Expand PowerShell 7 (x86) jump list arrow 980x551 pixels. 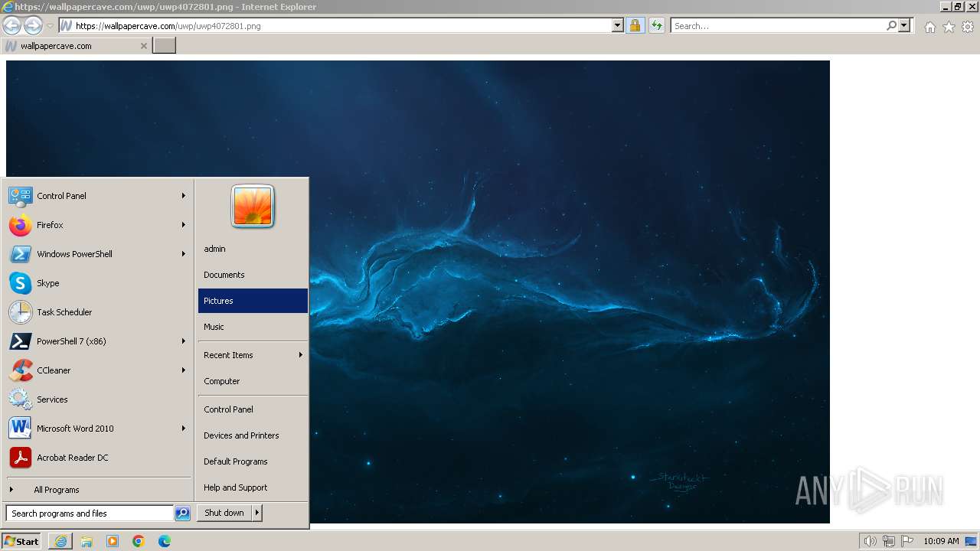point(184,341)
